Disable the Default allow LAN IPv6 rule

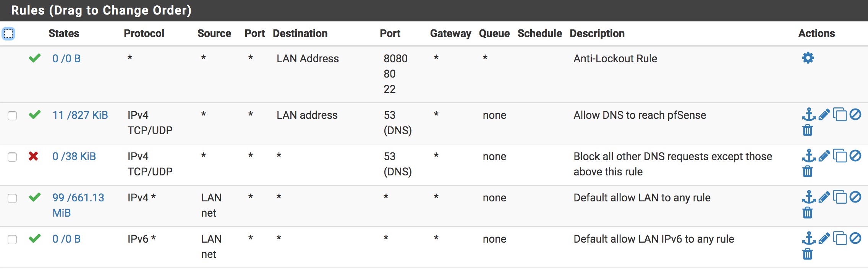(855, 238)
